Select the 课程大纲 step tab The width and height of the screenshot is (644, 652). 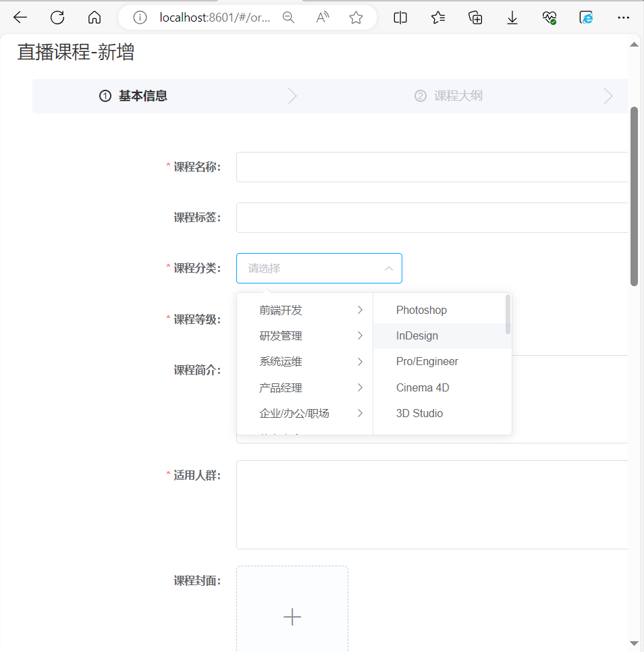pos(449,96)
